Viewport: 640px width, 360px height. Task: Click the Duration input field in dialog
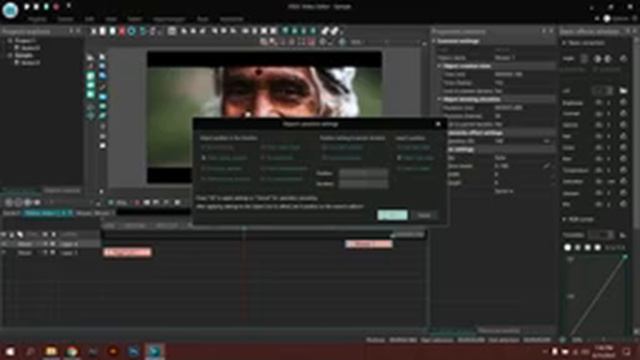[x=363, y=184]
